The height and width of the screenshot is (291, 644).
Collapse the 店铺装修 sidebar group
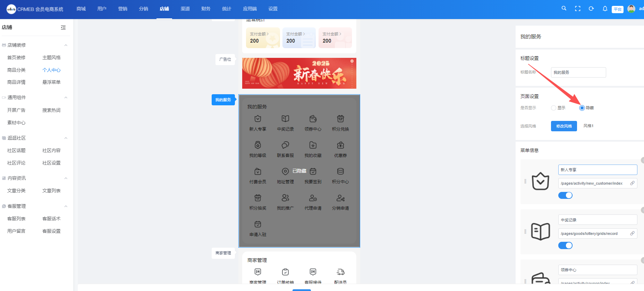(66, 45)
